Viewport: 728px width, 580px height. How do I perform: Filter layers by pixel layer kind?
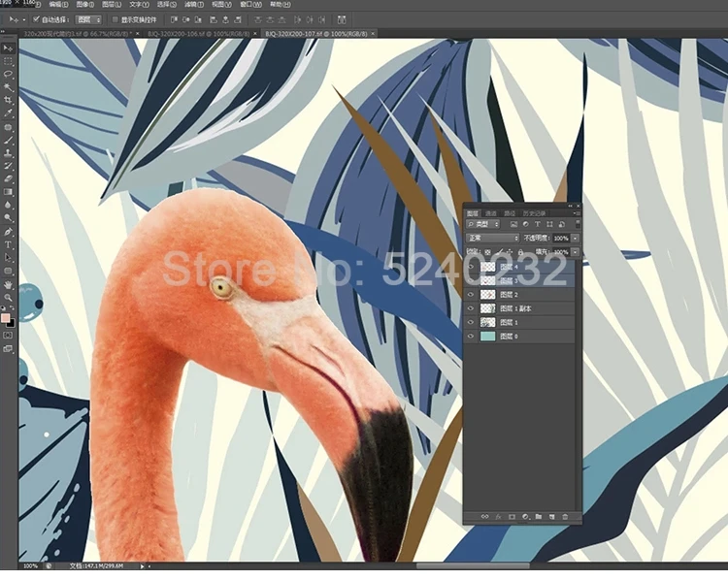pos(513,224)
